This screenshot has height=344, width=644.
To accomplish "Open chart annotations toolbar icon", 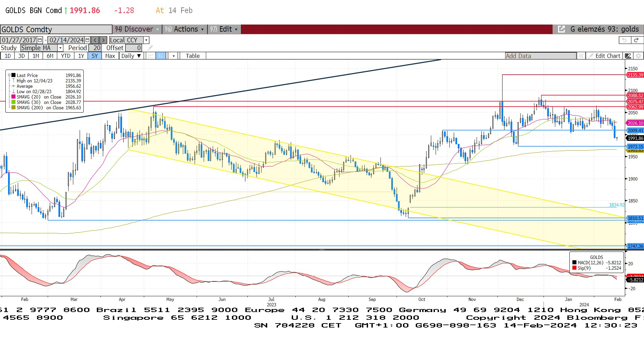I will (x=628, y=56).
